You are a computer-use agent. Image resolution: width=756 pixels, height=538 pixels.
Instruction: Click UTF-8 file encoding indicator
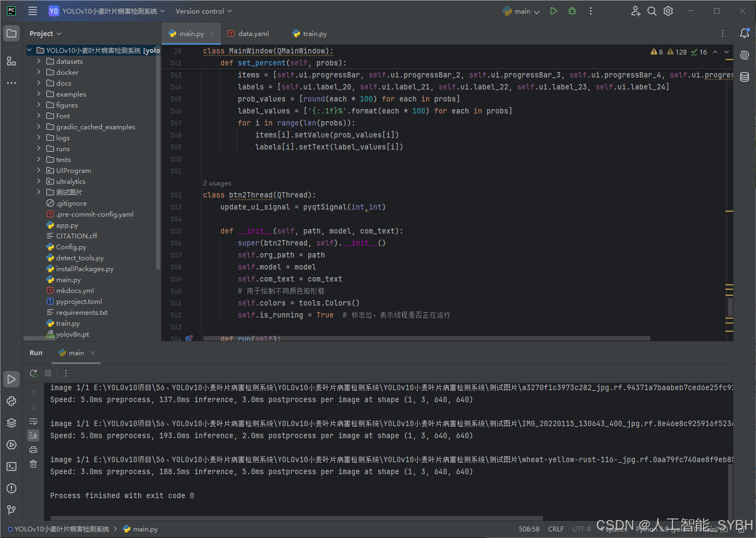[x=581, y=529]
